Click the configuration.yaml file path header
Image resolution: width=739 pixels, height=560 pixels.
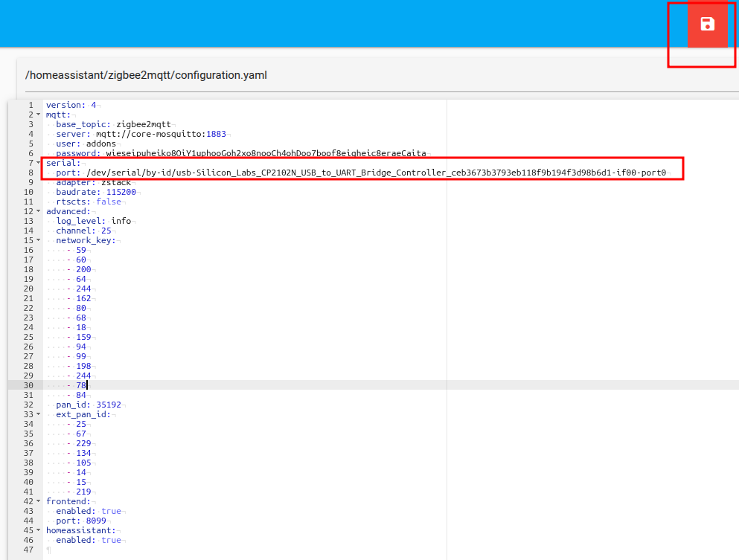pyautogui.click(x=146, y=75)
